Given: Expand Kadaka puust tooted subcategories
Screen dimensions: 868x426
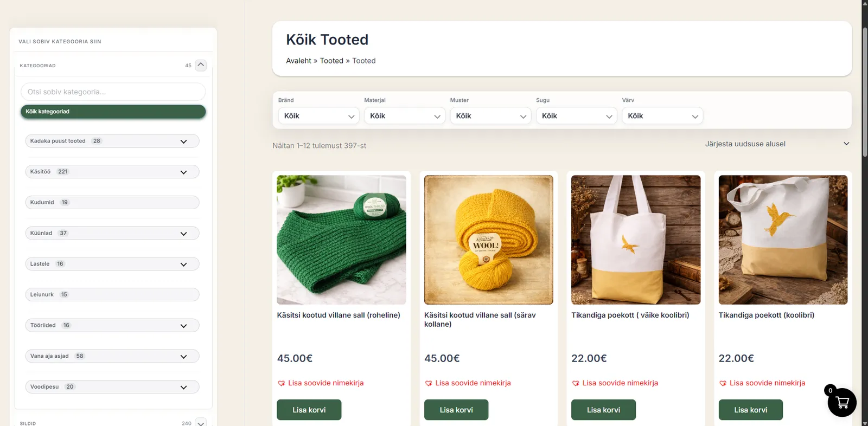Looking at the screenshot, I should (x=183, y=141).
